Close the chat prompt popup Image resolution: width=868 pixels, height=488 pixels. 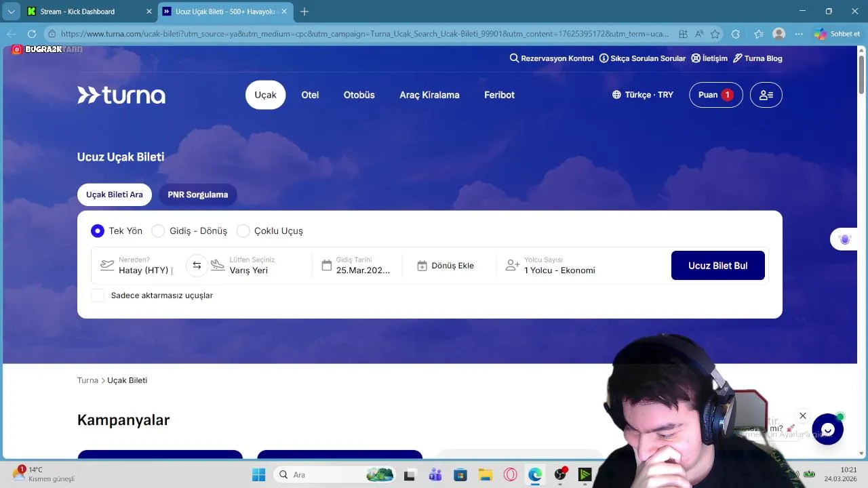(x=803, y=415)
